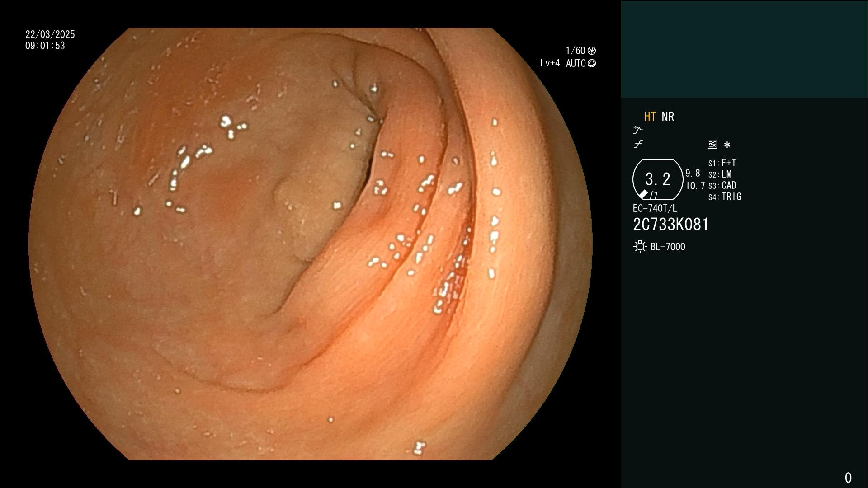Click the BL-7000 light source label
This screenshot has height=488, width=868.
pyautogui.click(x=668, y=247)
